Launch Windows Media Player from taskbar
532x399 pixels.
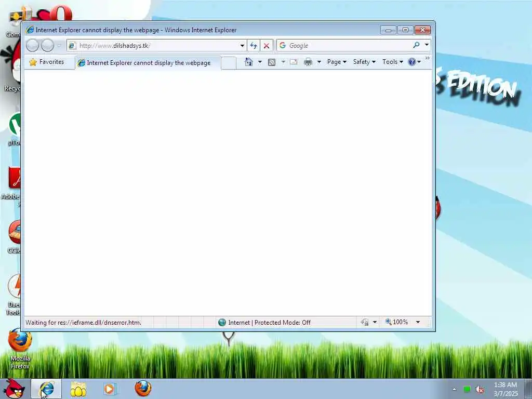point(110,389)
